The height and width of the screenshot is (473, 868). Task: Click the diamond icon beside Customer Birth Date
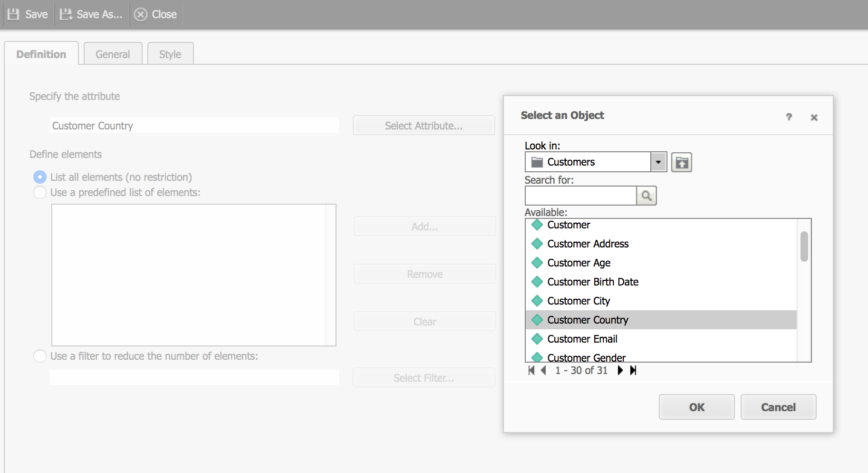pos(537,282)
